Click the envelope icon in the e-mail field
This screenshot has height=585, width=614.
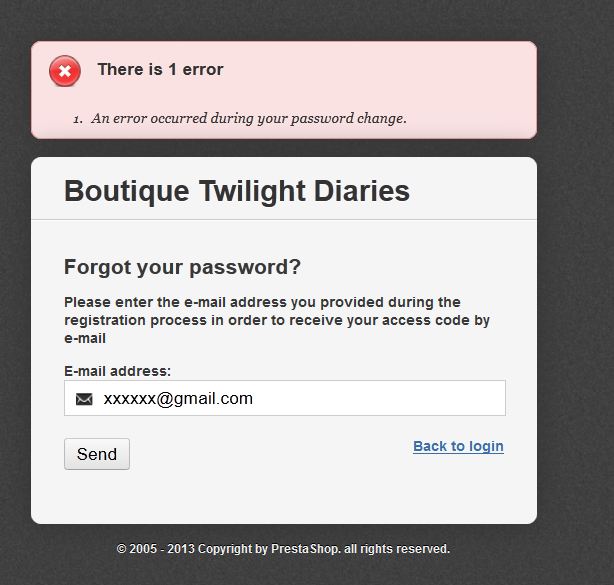pos(84,399)
